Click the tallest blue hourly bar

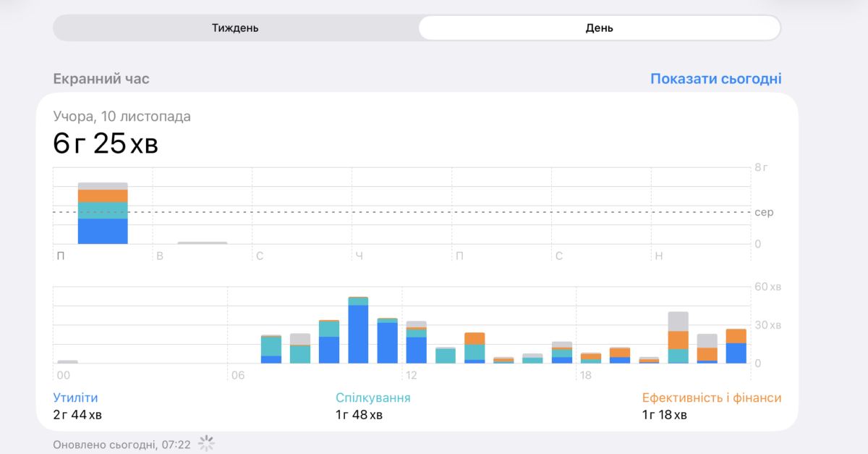click(358, 330)
